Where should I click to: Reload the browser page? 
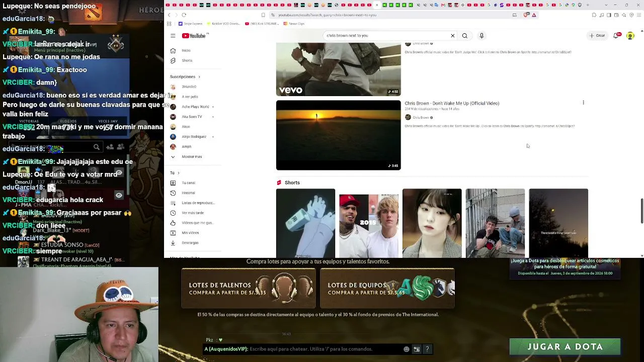pyautogui.click(x=184, y=15)
